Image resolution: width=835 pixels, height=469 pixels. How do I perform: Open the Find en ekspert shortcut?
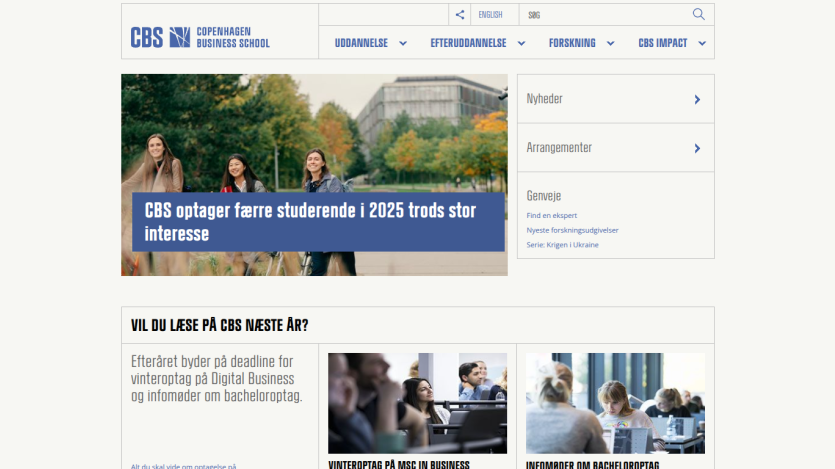click(x=551, y=216)
